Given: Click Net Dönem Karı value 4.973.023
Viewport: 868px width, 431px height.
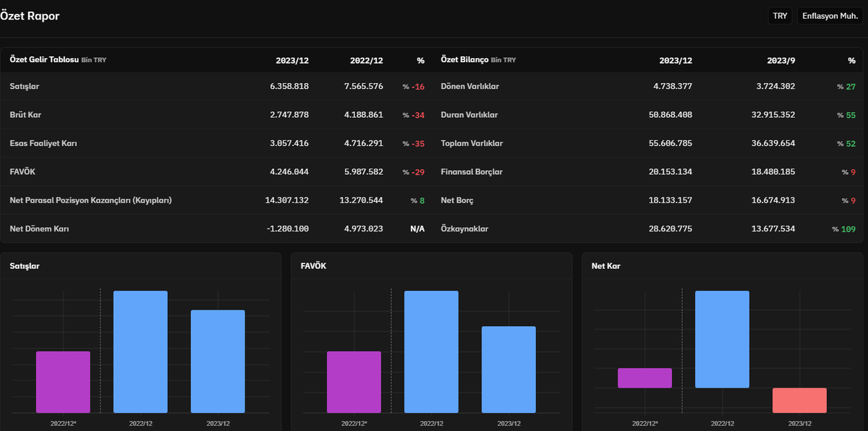Looking at the screenshot, I should [363, 229].
